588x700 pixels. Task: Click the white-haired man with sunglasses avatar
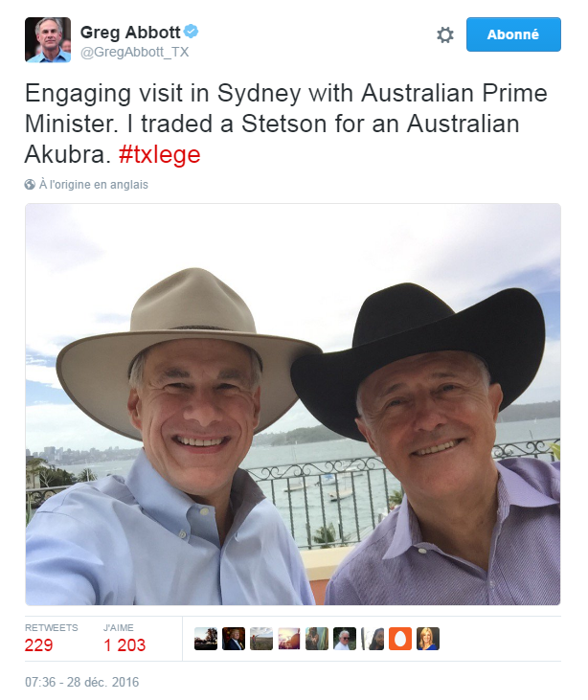[x=345, y=639]
